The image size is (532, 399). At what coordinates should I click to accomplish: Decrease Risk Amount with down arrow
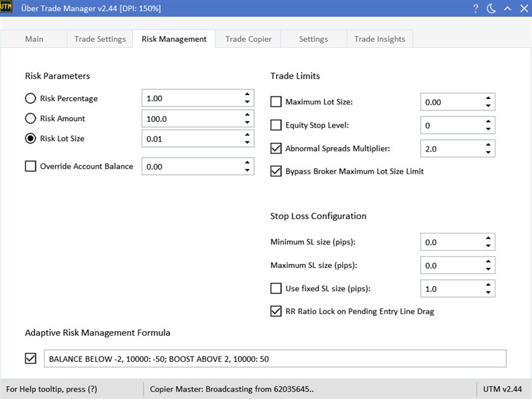247,122
